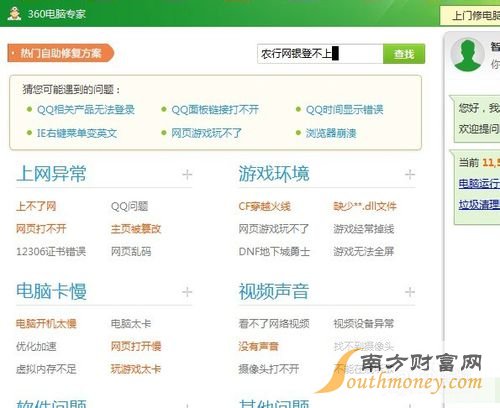The width and height of the screenshot is (500, 408).
Task: Choose 游戏无法全屏 fix
Action: pos(364,251)
